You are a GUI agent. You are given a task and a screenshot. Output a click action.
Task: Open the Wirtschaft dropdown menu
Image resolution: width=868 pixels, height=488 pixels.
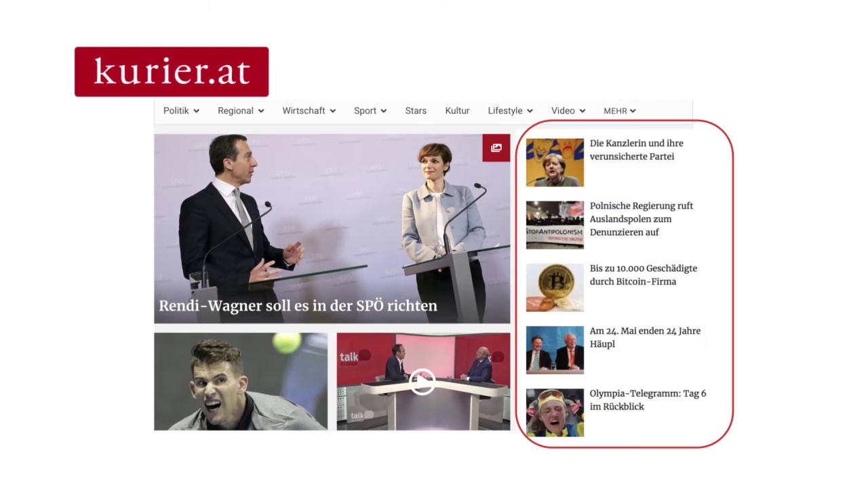coord(309,110)
